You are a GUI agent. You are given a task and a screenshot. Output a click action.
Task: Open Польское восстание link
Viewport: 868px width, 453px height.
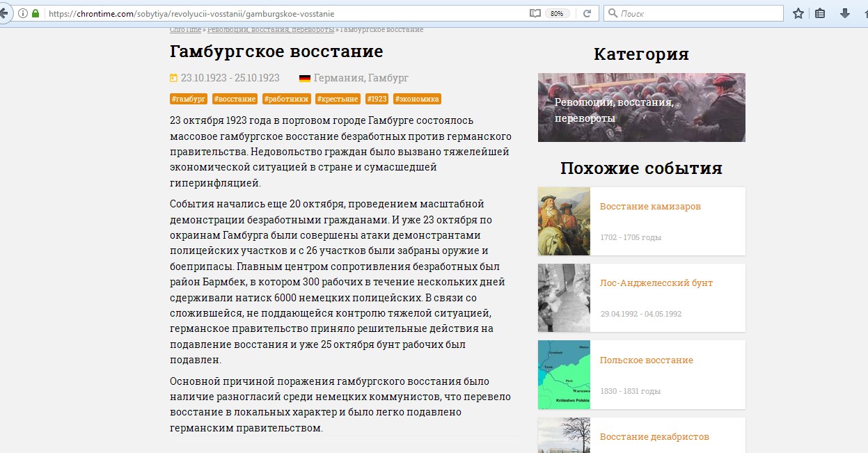point(647,360)
